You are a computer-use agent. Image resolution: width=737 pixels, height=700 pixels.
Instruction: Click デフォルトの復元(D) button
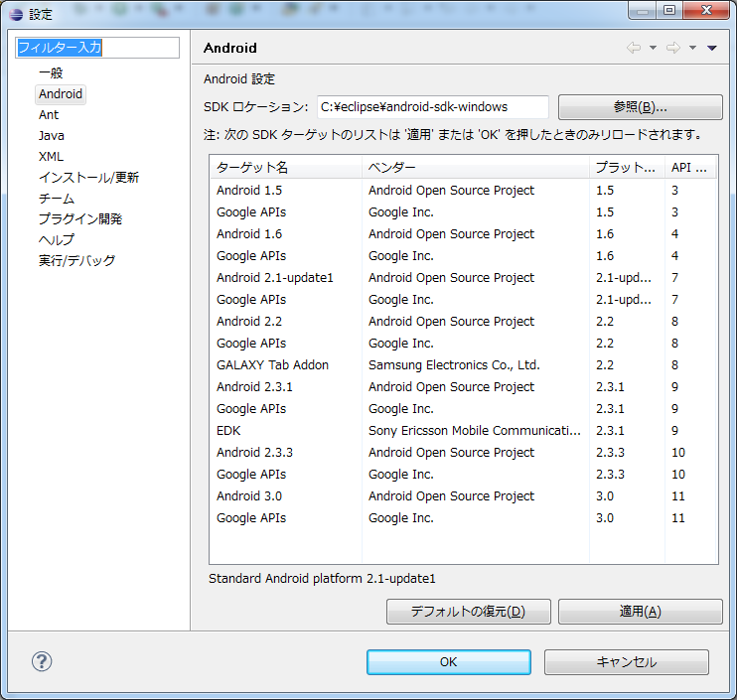coord(468,612)
